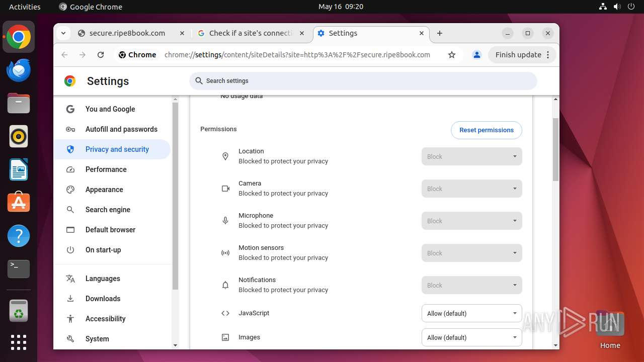
Task: Click the Chrome back arrow
Action: (x=64, y=55)
